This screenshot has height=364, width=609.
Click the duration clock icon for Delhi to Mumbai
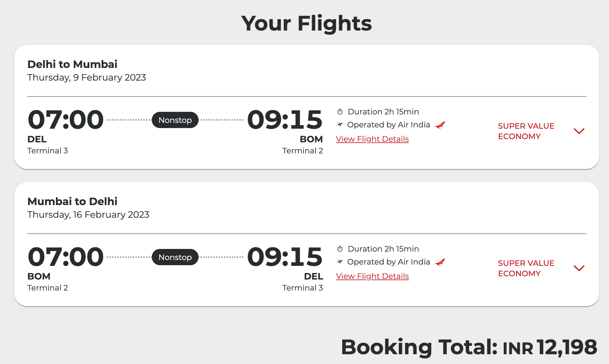coord(340,111)
